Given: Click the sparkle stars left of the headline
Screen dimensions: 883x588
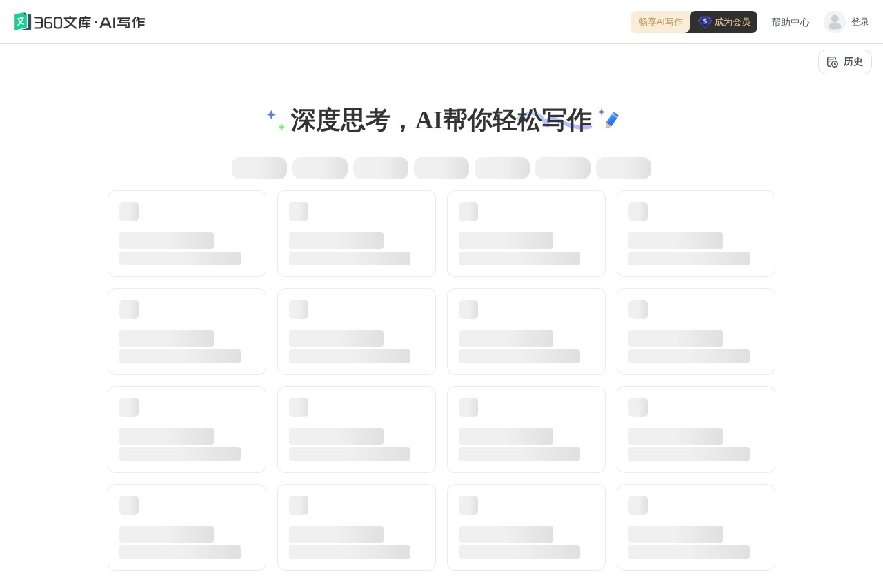Looking at the screenshot, I should pyautogui.click(x=275, y=119).
